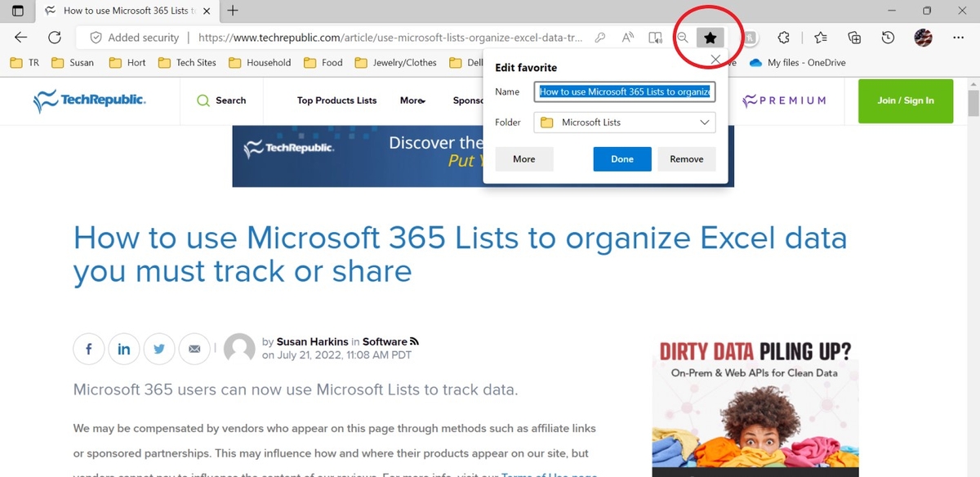Click the browser profile avatar
The width and height of the screenshot is (980, 477).
point(924,38)
